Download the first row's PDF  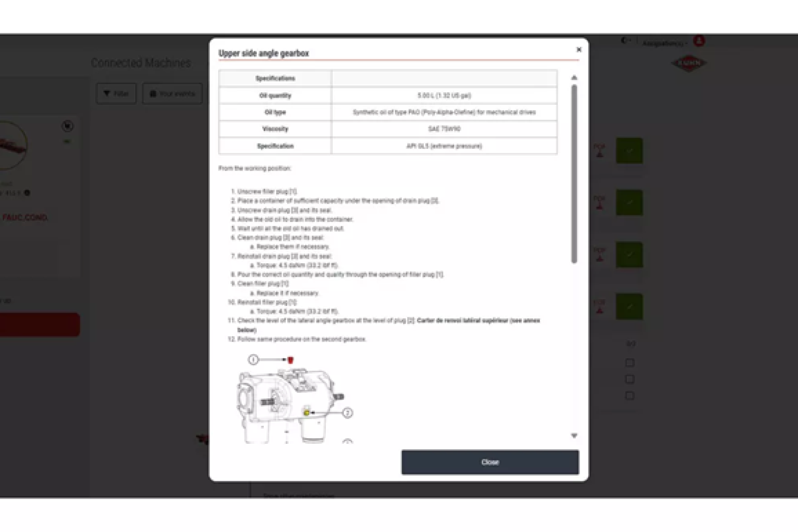tap(599, 150)
